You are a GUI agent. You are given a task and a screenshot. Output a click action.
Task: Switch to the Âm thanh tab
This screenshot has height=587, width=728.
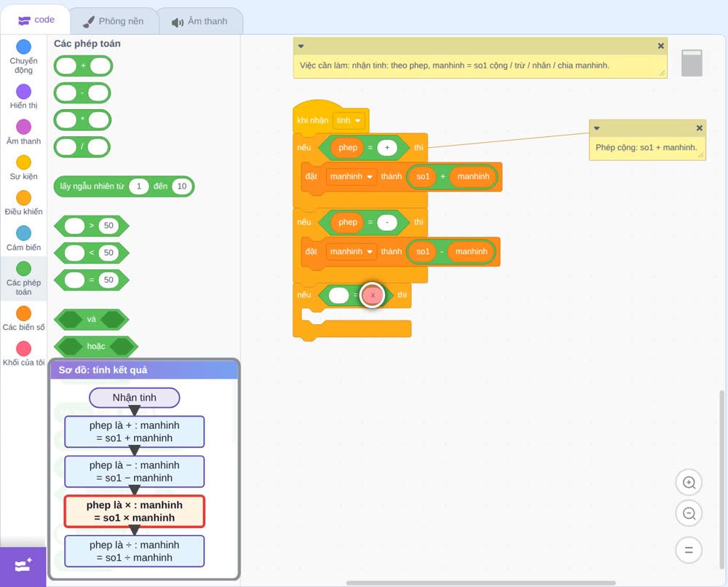click(200, 21)
